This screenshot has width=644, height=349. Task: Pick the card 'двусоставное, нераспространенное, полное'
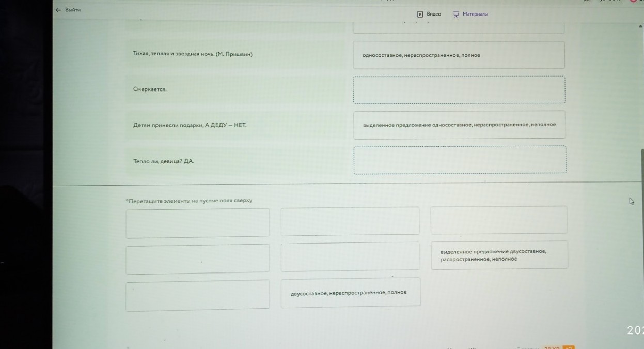[350, 292]
